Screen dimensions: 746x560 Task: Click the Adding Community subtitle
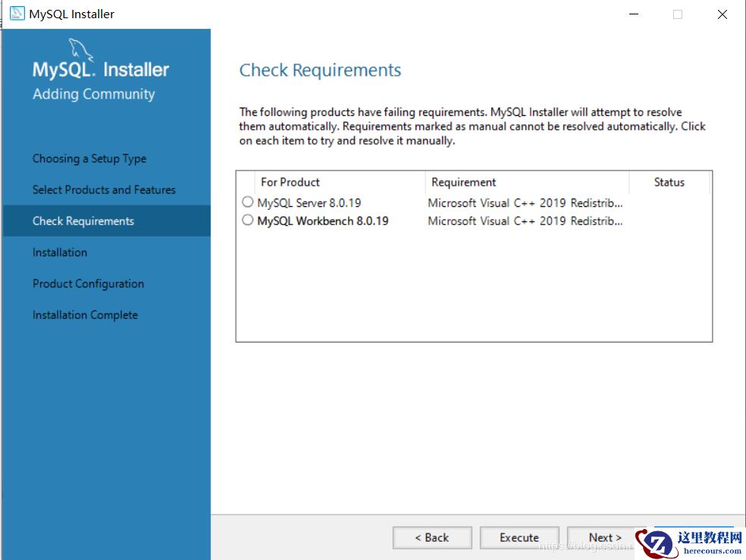click(94, 94)
